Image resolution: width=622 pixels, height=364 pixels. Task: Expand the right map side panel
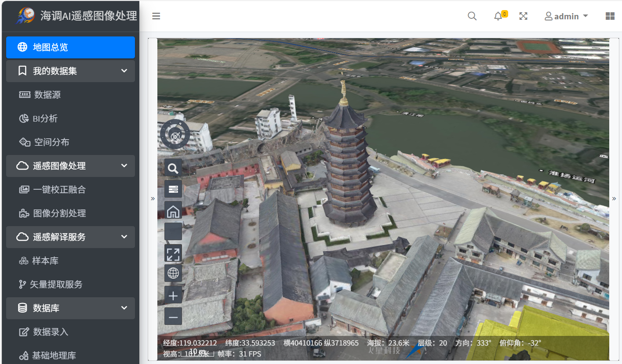pyautogui.click(x=614, y=199)
